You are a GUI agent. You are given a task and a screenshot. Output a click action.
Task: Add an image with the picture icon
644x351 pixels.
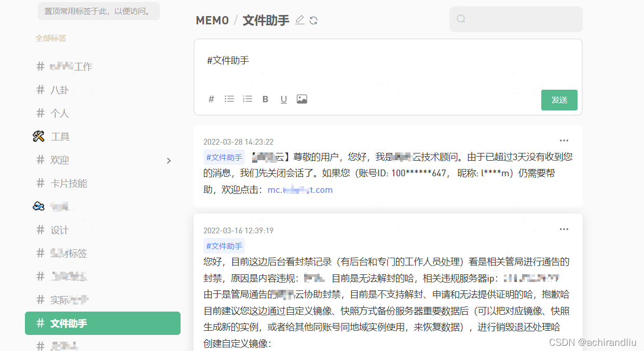pyautogui.click(x=302, y=99)
